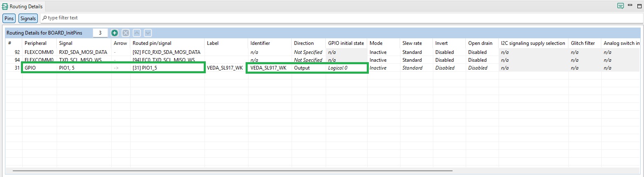
Task: Click the grey delete row X icon
Action: pos(126,33)
